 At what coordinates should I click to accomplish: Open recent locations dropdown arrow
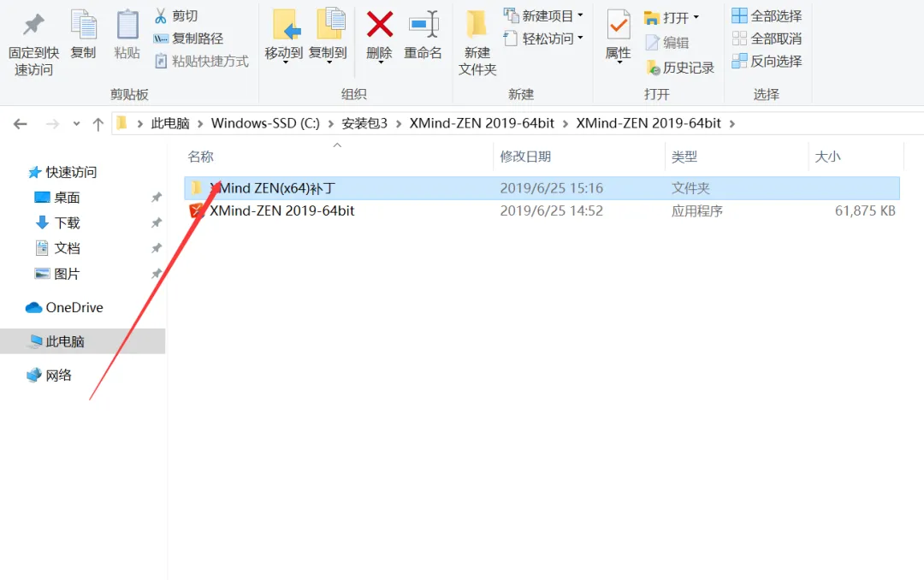pyautogui.click(x=76, y=123)
